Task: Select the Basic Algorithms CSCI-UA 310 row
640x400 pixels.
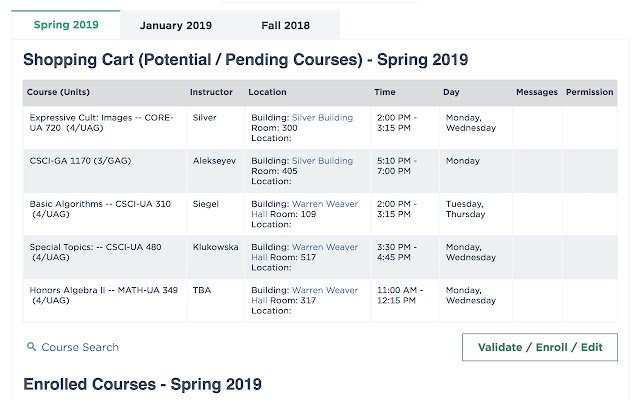Action: [320, 214]
